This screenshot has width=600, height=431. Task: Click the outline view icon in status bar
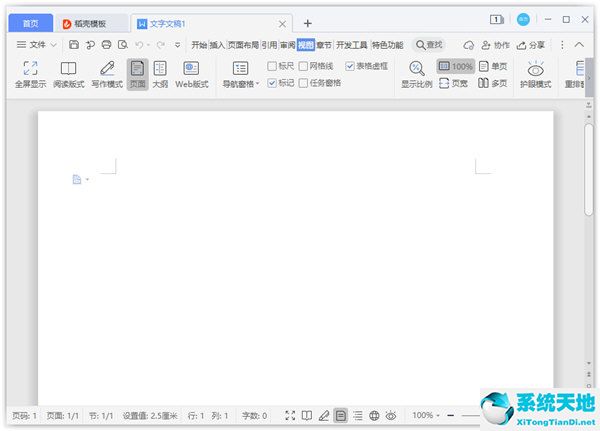tap(358, 415)
